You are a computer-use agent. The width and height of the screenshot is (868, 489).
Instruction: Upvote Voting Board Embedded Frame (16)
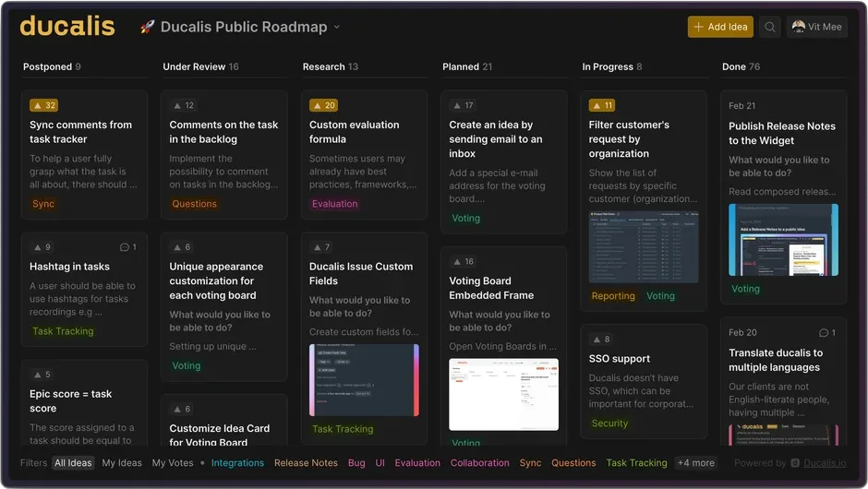coord(464,262)
